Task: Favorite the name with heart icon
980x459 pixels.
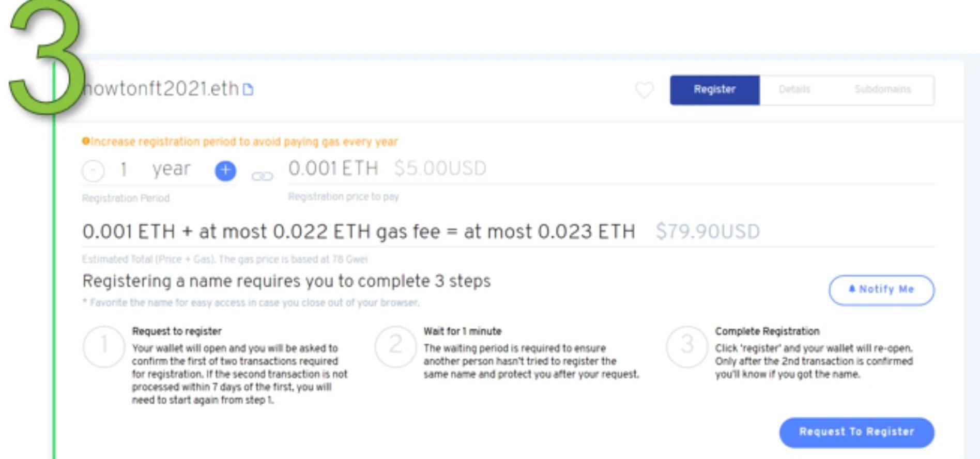Action: pos(644,90)
